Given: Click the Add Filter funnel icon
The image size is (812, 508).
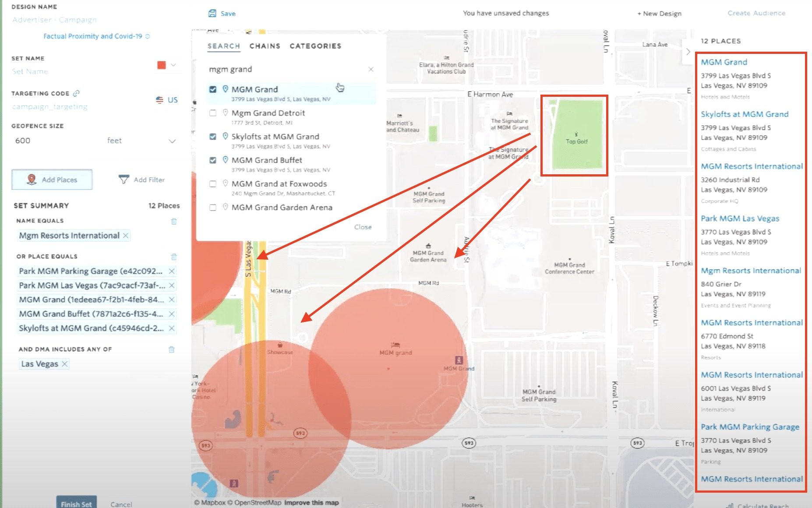Looking at the screenshot, I should (x=124, y=180).
